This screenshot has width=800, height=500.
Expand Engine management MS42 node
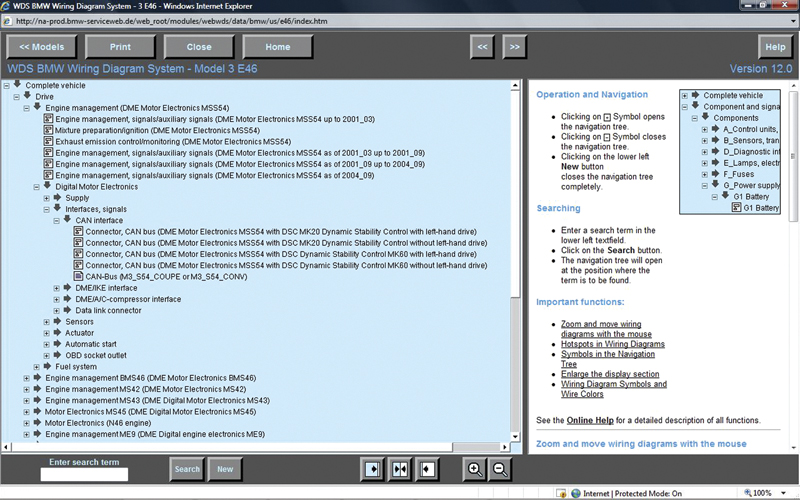[27, 389]
